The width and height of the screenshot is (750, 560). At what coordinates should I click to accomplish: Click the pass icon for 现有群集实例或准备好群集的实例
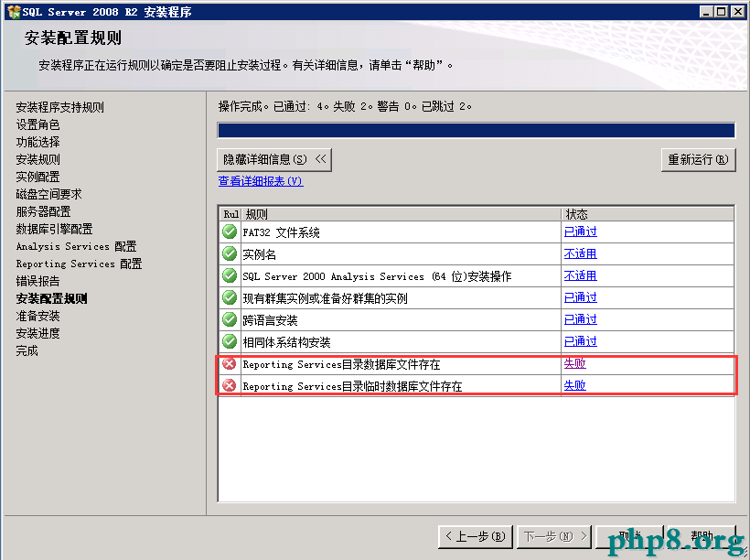click(x=230, y=297)
